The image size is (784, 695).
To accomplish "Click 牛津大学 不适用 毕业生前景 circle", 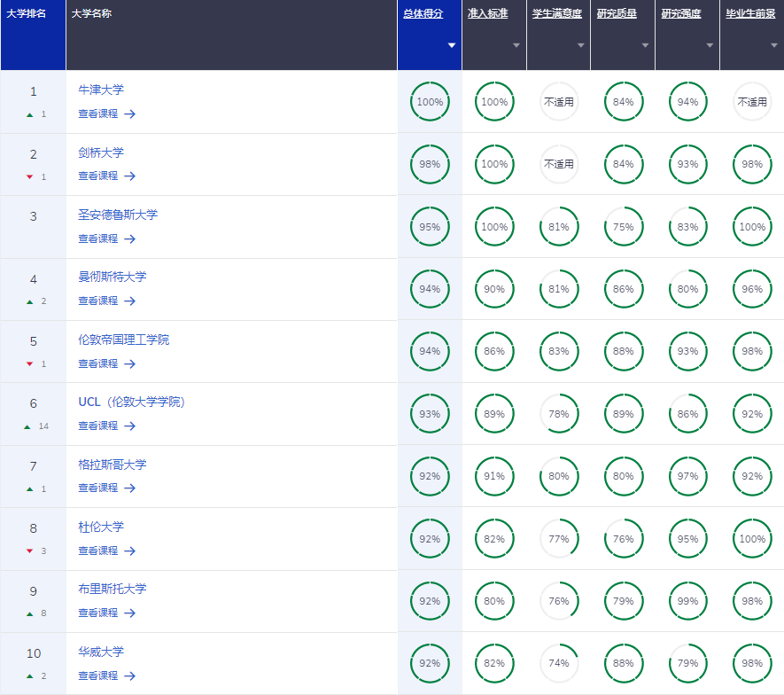I will 752,102.
